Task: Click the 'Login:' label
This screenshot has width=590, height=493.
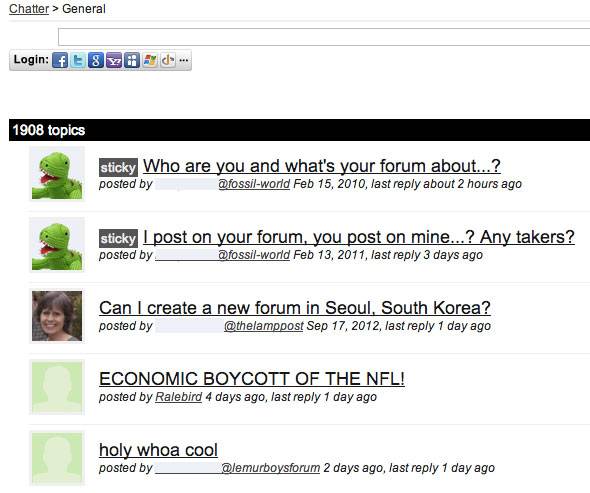Action: 31,59
